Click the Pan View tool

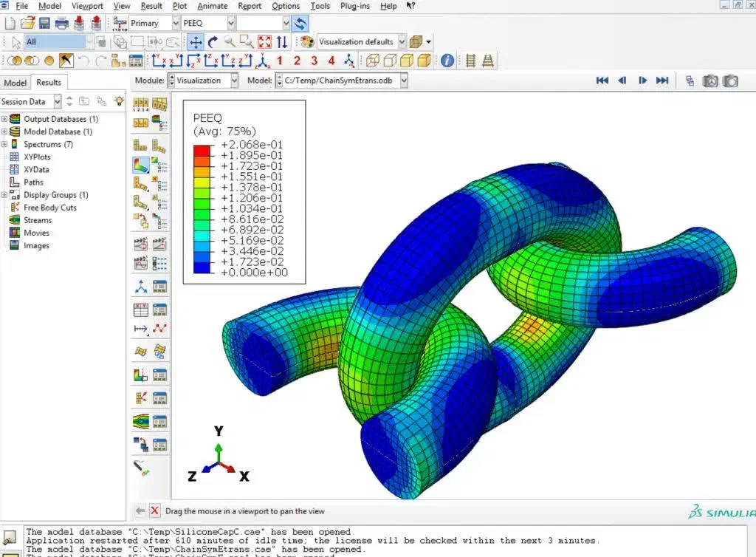(196, 42)
